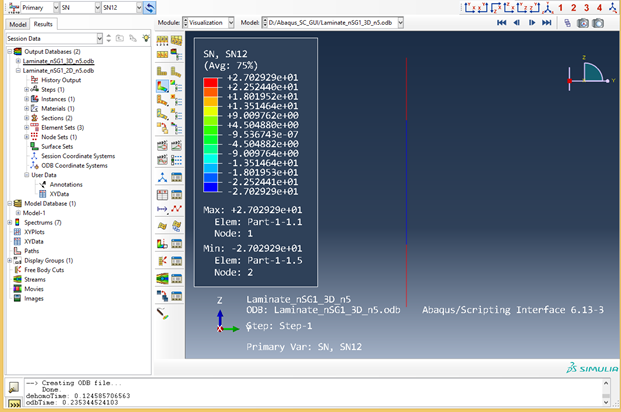Viewport: 621px width, 412px height.
Task: Click the synchronize field output icon
Action: (x=149, y=8)
